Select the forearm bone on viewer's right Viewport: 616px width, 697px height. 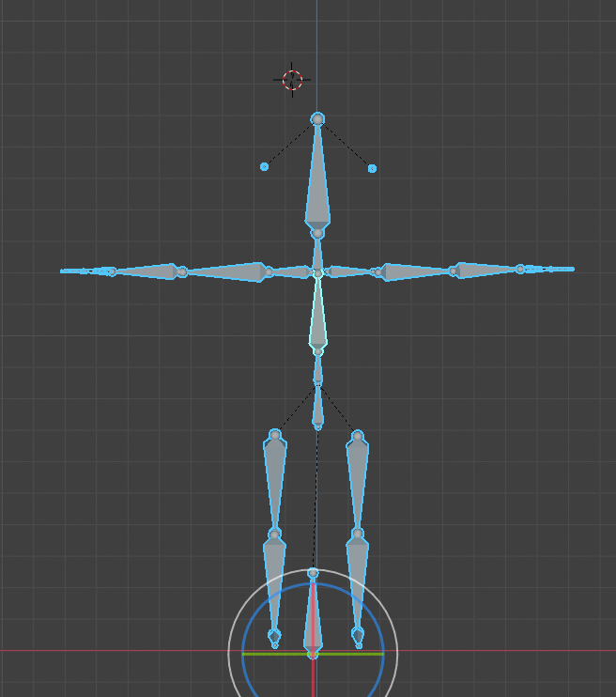[486, 270]
